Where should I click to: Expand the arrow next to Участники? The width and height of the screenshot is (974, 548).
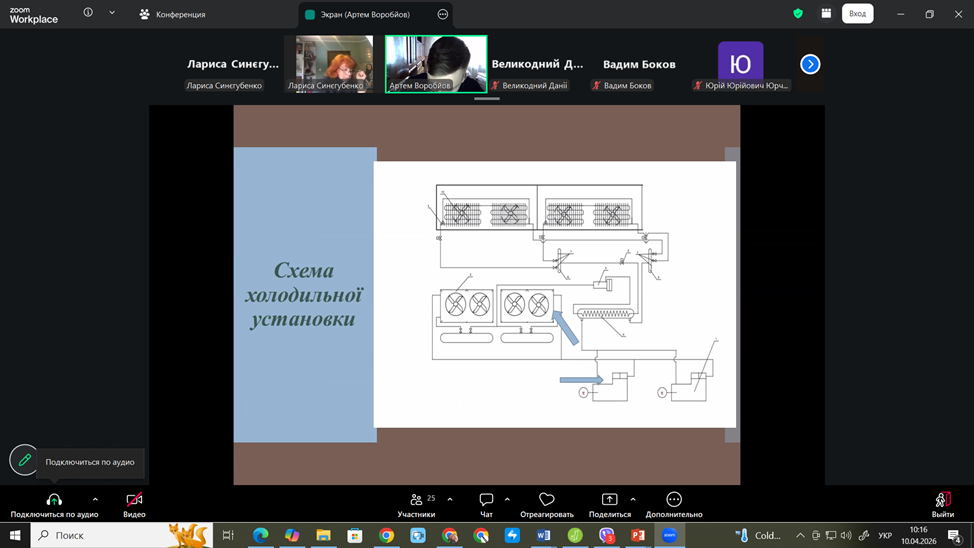pos(450,499)
